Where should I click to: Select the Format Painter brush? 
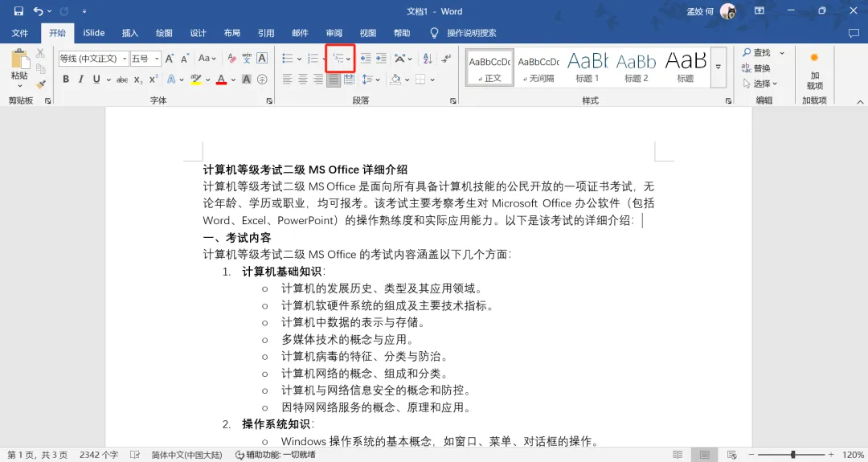tap(40, 84)
